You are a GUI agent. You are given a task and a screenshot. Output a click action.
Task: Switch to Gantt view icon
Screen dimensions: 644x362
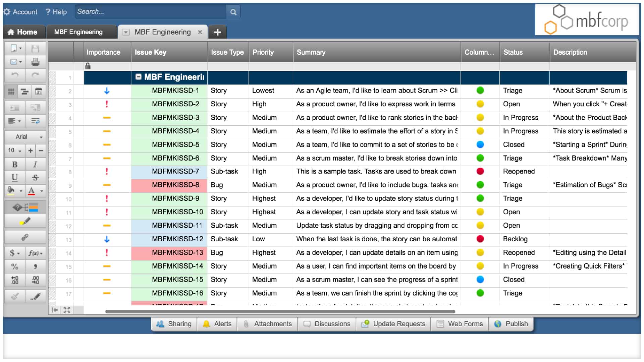(24, 92)
